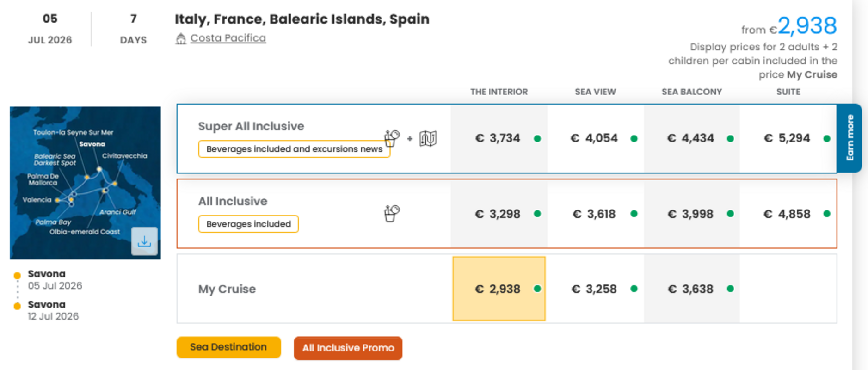Click Super All Inclusive beverages icon
This screenshot has width=868, height=370.
pyautogui.click(x=392, y=138)
